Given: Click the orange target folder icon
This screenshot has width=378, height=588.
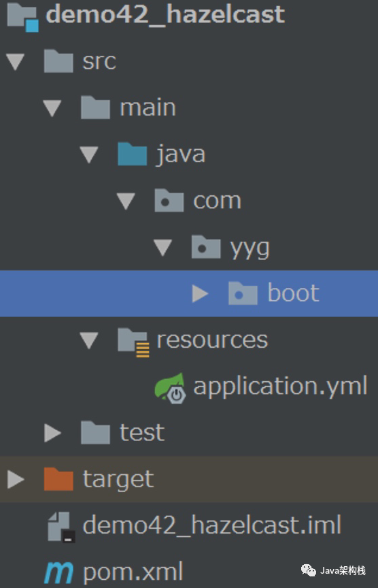Looking at the screenshot, I should tap(58, 479).
